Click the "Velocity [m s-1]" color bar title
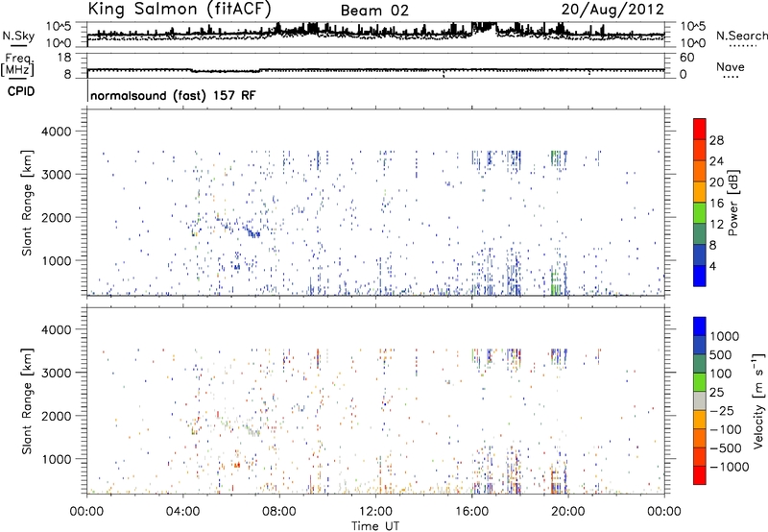The image size is (768, 532). [758, 400]
